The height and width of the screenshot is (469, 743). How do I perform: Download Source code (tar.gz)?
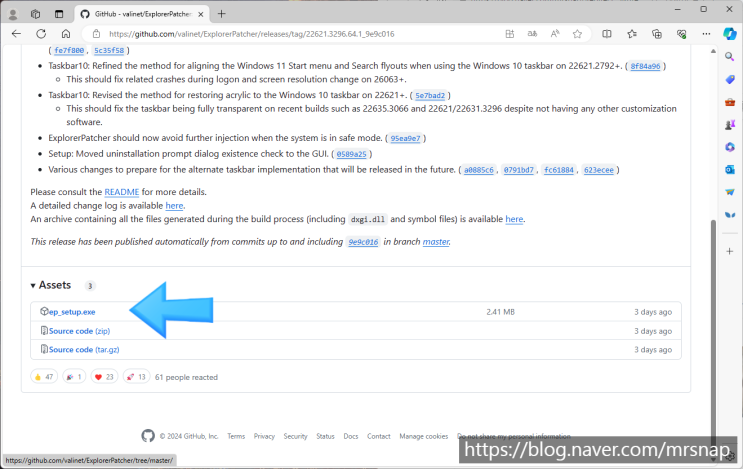[84, 350]
